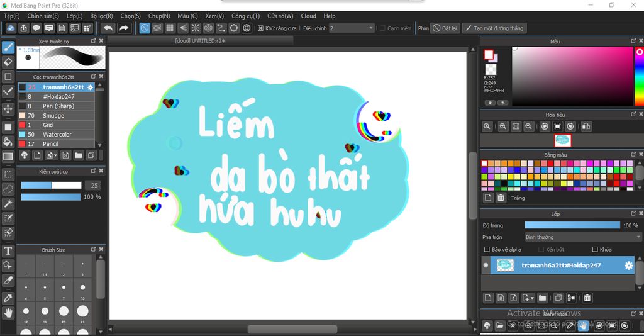Click the canvas horizontal scrollbar
The image size is (644, 336).
(x=292, y=330)
